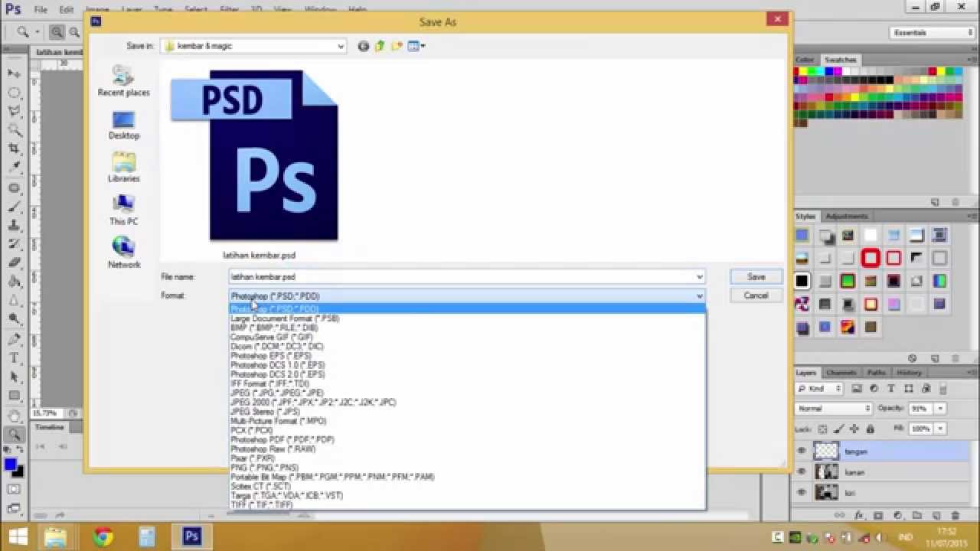Collapse the Format dropdown arrow
The height and width of the screenshot is (551, 980).
[699, 296]
